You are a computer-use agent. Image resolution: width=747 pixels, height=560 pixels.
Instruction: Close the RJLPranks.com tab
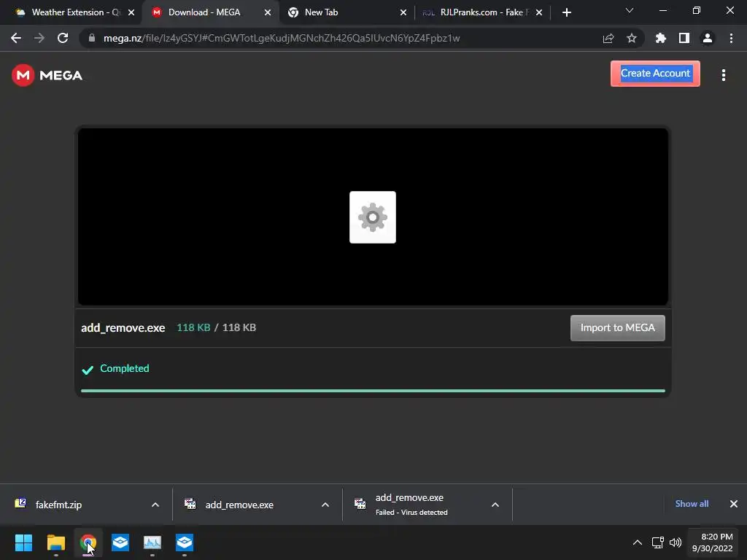[539, 12]
